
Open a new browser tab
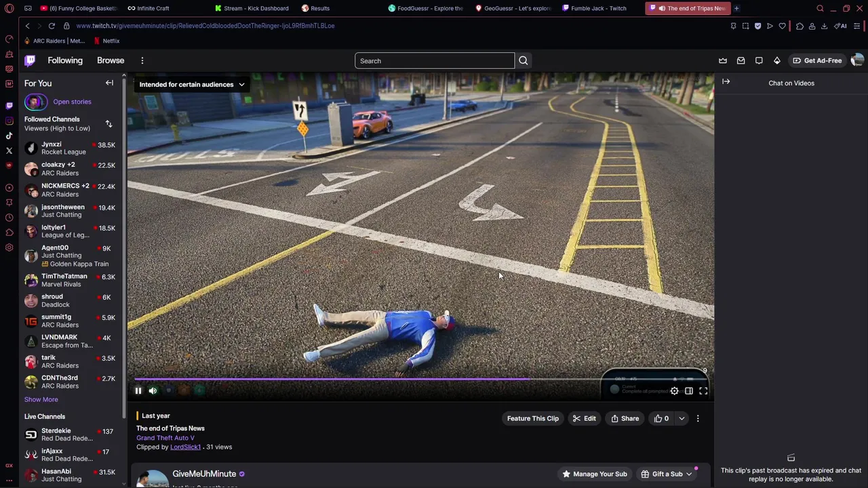pos(736,8)
